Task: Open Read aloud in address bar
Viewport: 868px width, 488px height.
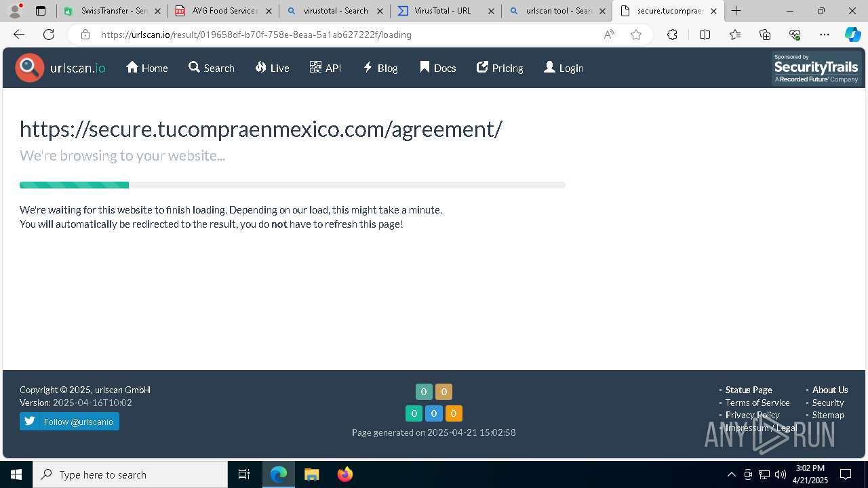Action: (x=609, y=35)
